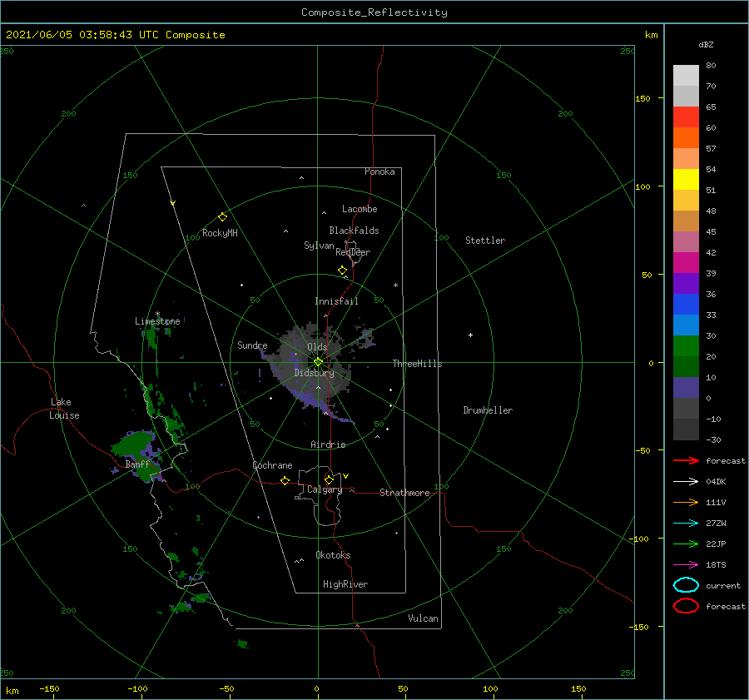Select the yellow 51-54 dBZ swatch
The width and height of the screenshot is (749, 700).
(686, 180)
